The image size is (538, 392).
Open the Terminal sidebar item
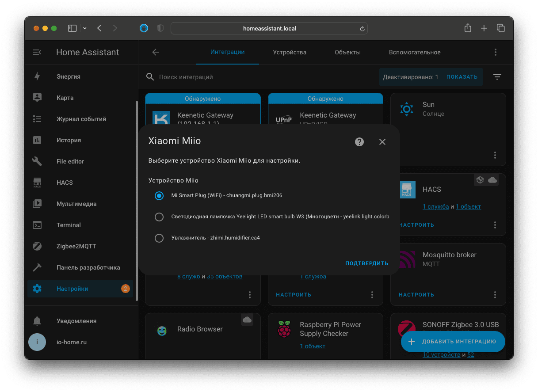tap(69, 225)
